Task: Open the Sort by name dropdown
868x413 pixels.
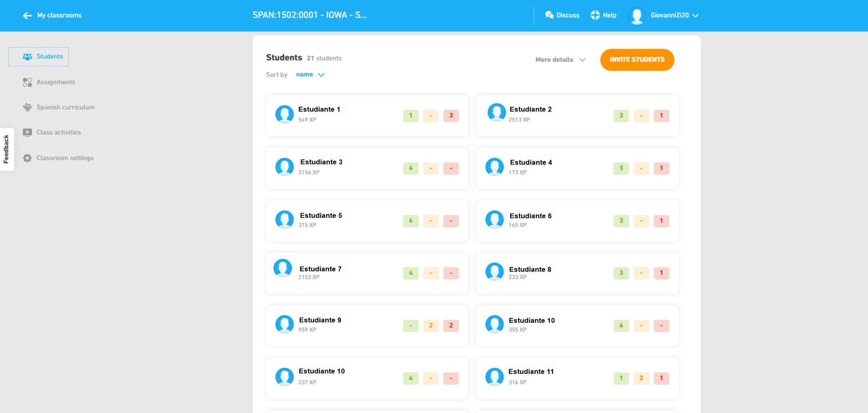Action: [310, 75]
